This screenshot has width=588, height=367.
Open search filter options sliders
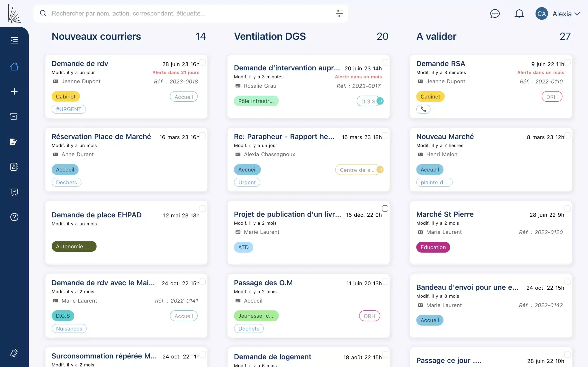[x=339, y=14]
